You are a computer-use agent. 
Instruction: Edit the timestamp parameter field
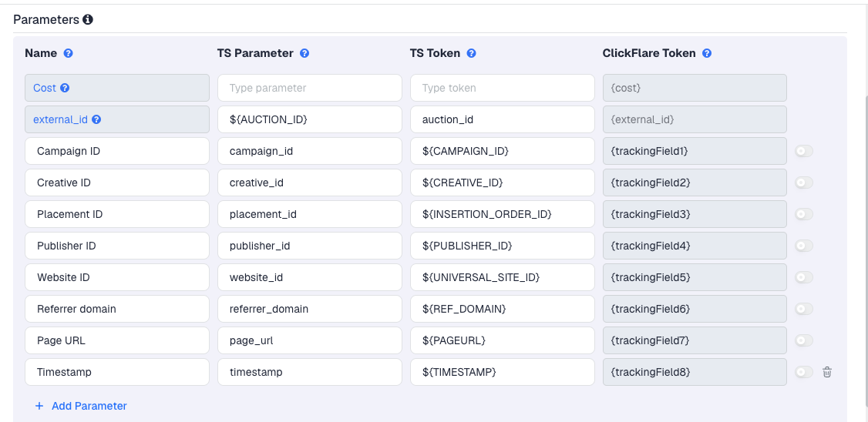point(309,372)
